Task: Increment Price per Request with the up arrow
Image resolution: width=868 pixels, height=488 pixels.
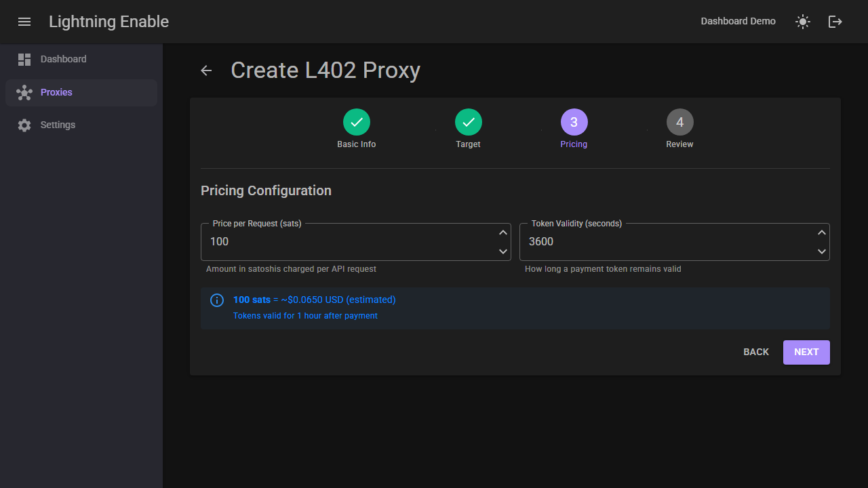Action: click(503, 232)
